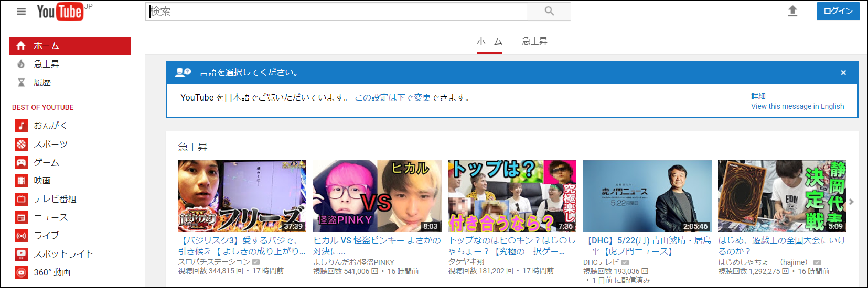The height and width of the screenshot is (288, 868).
Task: Click the 詳細 link in banner
Action: pos(758,96)
